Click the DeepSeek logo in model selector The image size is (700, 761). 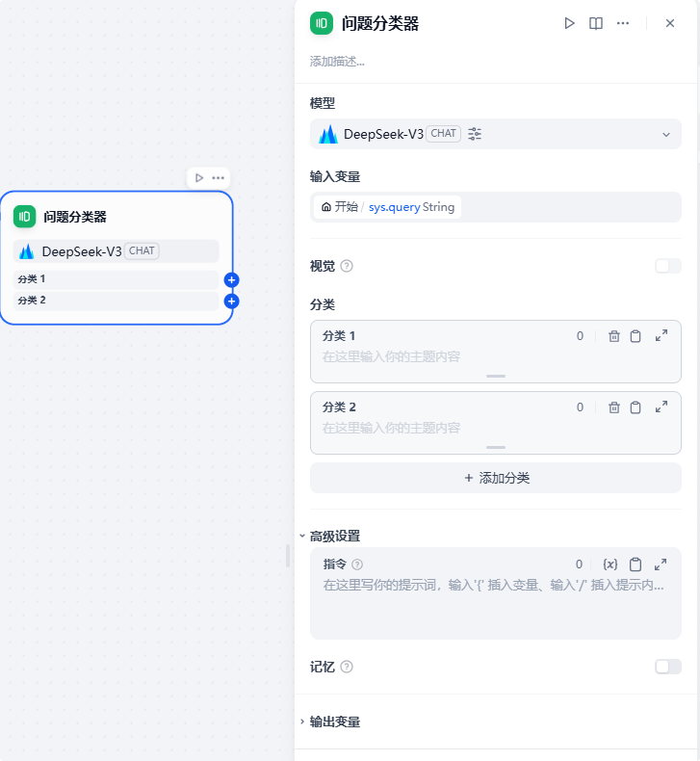pyautogui.click(x=328, y=134)
